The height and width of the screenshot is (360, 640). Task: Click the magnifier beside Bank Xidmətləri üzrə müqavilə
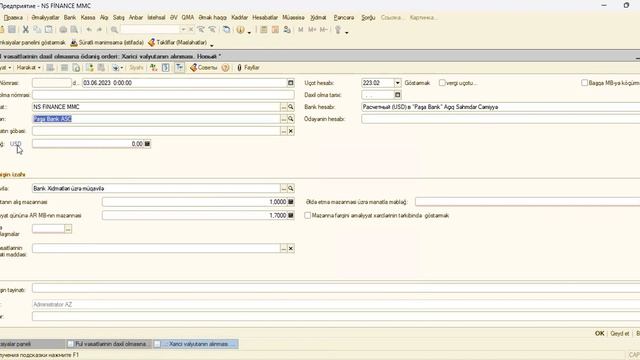(x=291, y=189)
